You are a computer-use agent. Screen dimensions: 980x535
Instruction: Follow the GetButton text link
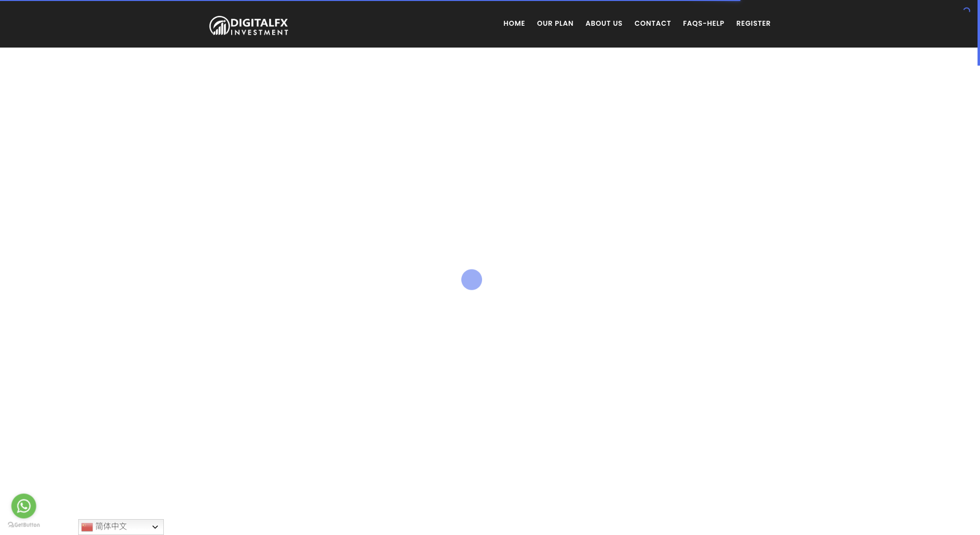[27, 525]
